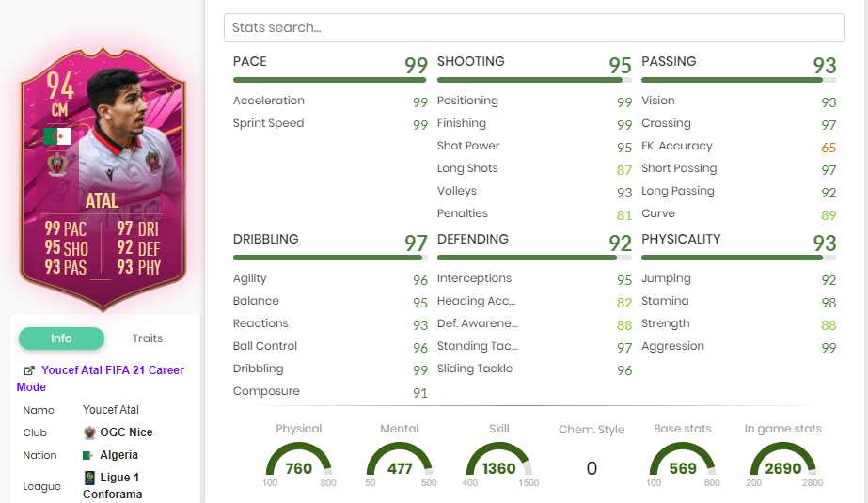Click the DRIBBLING category heading
The image size is (868, 503).
click(x=266, y=239)
